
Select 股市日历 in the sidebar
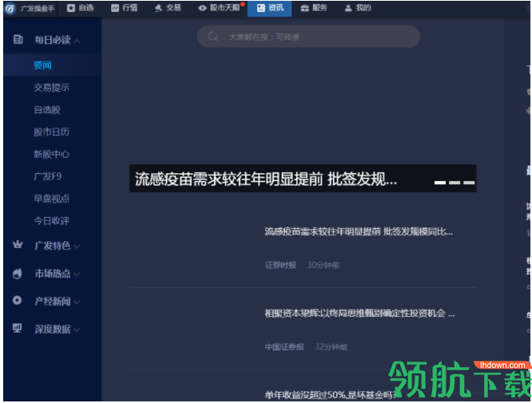pyautogui.click(x=52, y=132)
